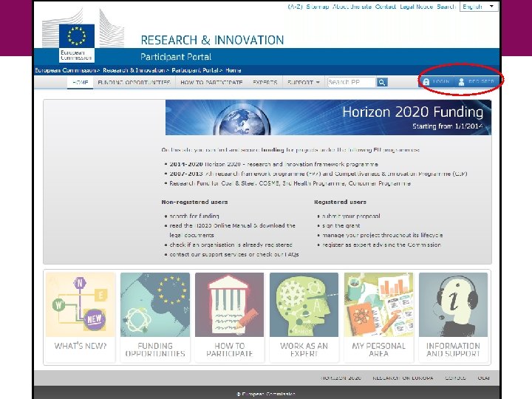
Task: Click 'contact our support services' bullet
Action: [233, 254]
